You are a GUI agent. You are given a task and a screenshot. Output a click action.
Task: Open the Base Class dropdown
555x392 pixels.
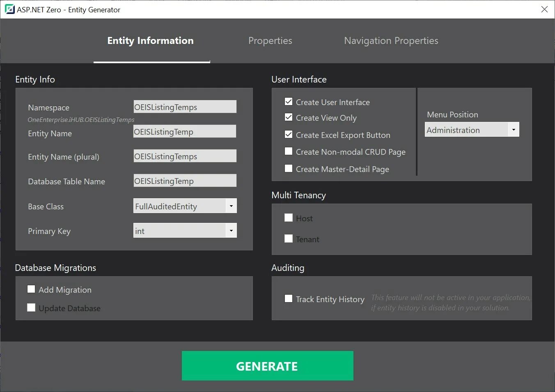232,206
